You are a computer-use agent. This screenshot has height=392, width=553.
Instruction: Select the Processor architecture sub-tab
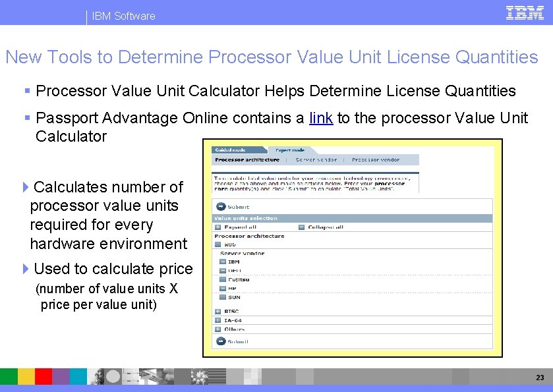point(247,159)
